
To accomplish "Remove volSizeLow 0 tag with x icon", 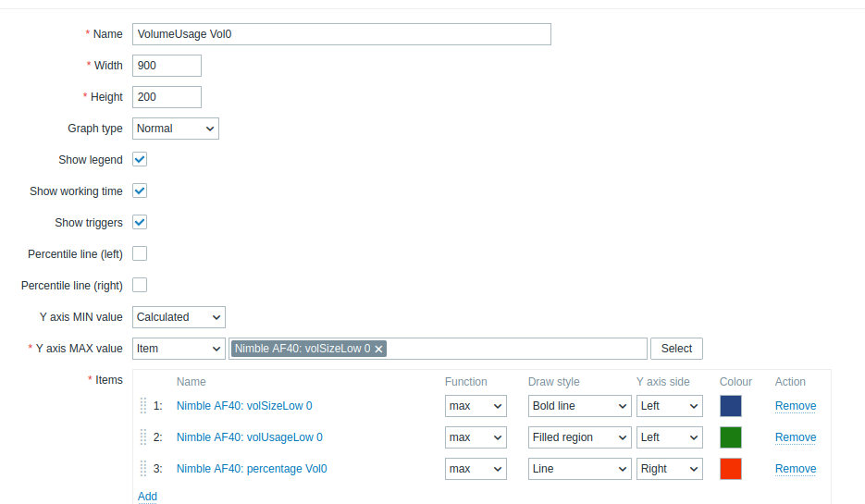I will pos(379,349).
